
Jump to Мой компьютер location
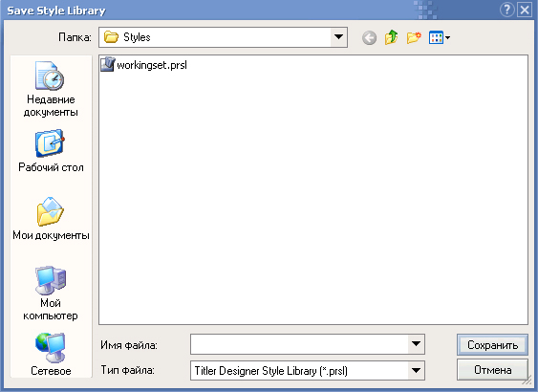tap(51, 294)
